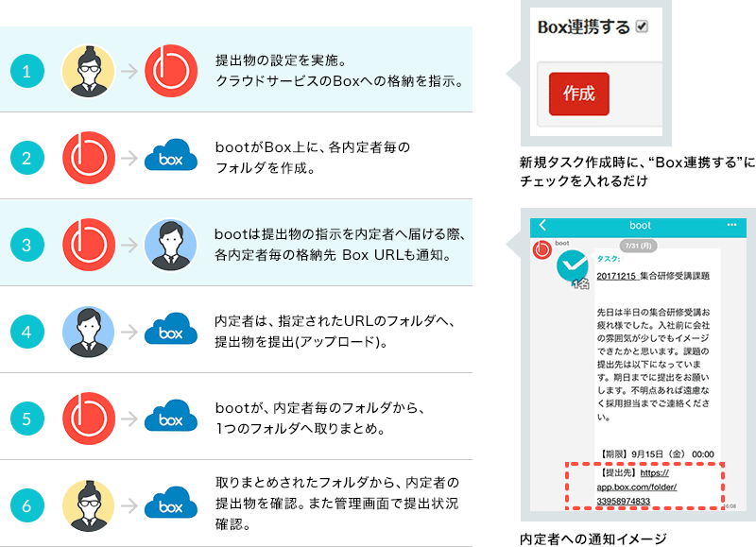This screenshot has width=756, height=547.
Task: Toggle the Box連携する checkbox
Action: [x=643, y=27]
